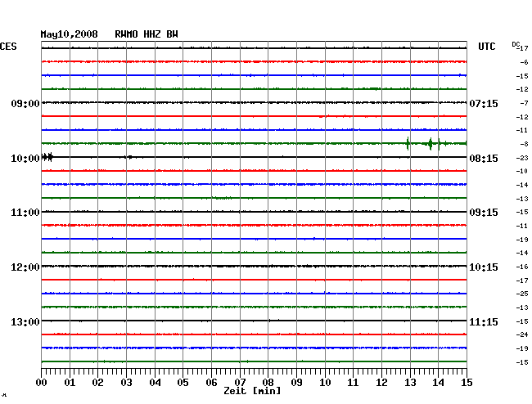Select the 11:00 local time label
Screen dimensions: 532x404
(25, 213)
